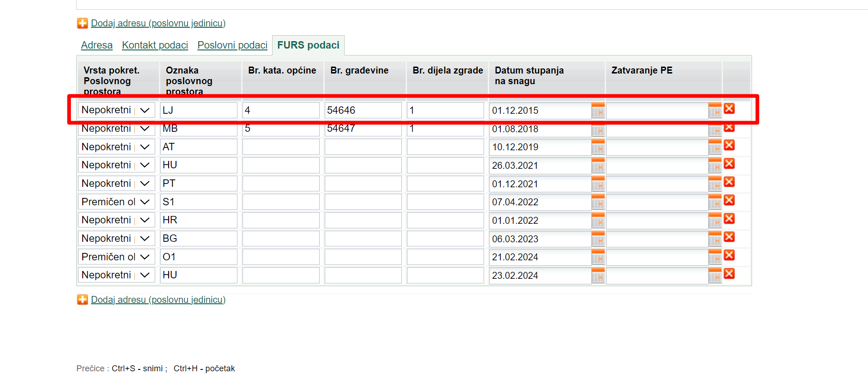
Task: Open calendar next to date 07.04.2022
Action: (598, 202)
